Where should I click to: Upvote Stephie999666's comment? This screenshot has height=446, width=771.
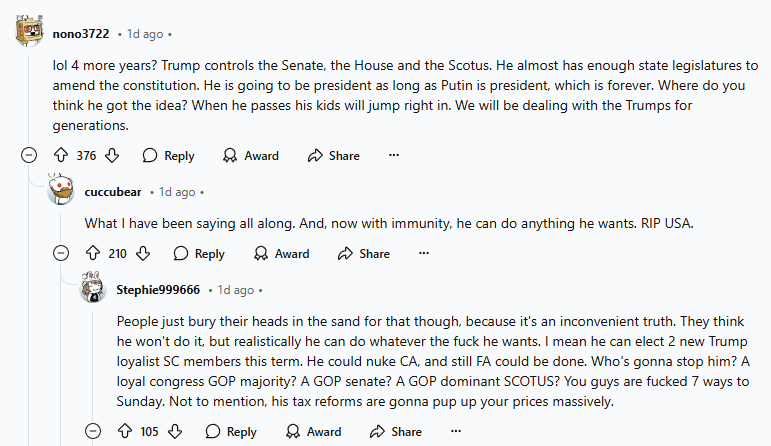click(125, 432)
